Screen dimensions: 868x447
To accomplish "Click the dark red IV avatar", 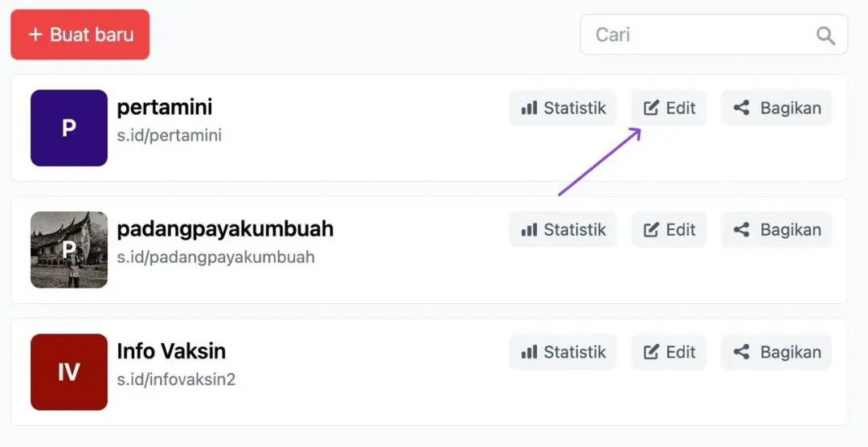I will pos(69,372).
